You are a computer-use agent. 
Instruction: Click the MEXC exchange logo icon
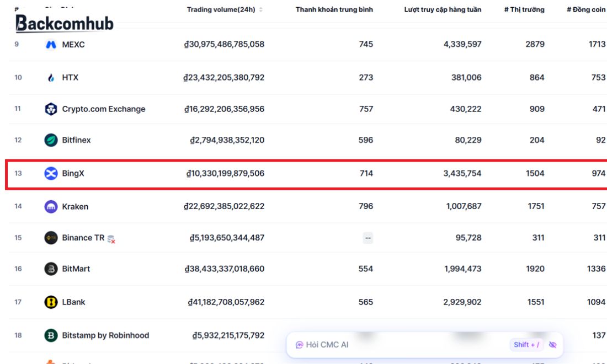pos(51,45)
